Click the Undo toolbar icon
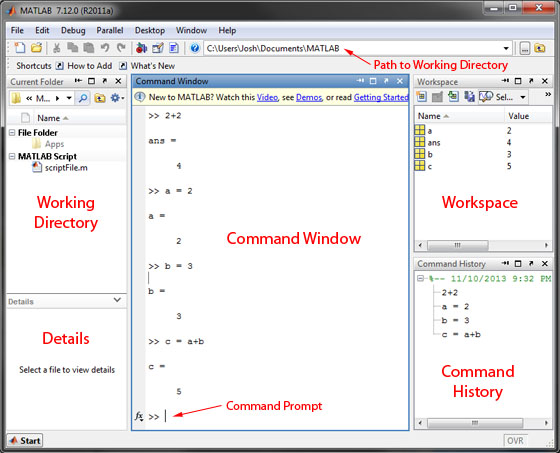The height and width of the screenshot is (453, 560). click(105, 48)
